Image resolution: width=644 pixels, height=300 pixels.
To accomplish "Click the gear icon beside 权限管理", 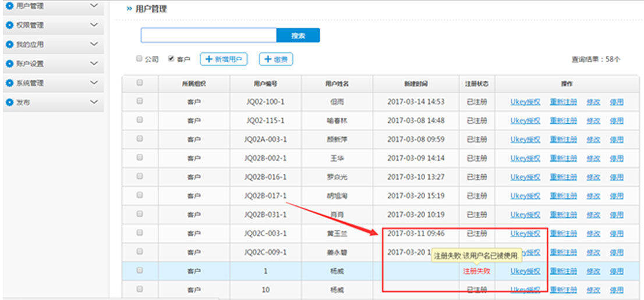I will click(9, 26).
